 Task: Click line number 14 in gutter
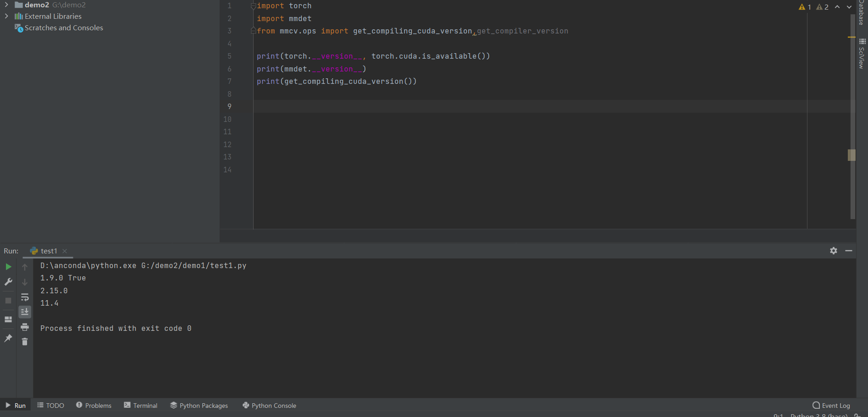227,170
